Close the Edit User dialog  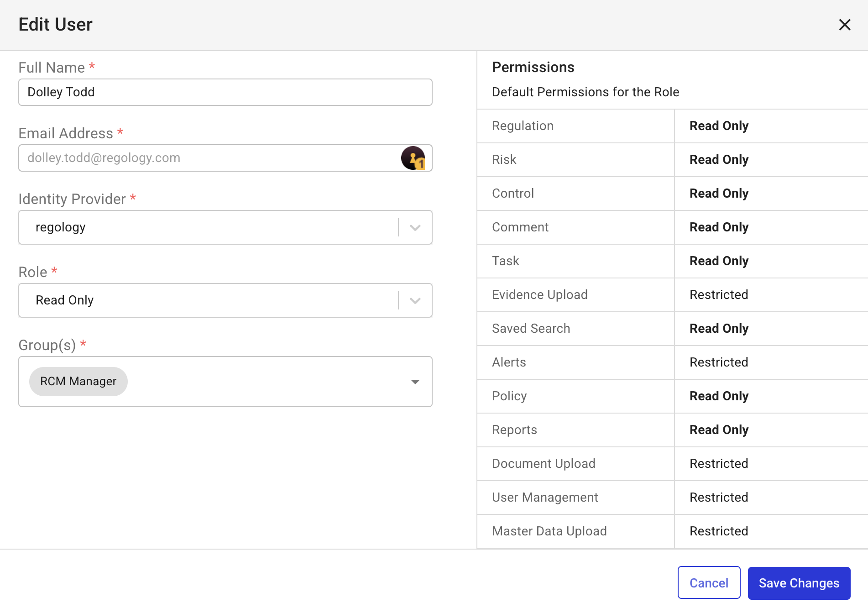(844, 25)
